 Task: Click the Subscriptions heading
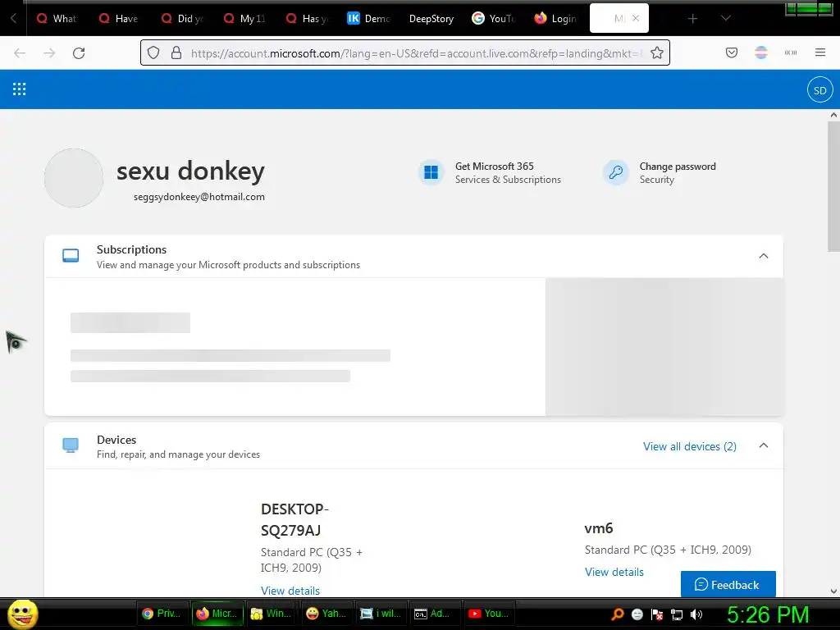click(131, 249)
